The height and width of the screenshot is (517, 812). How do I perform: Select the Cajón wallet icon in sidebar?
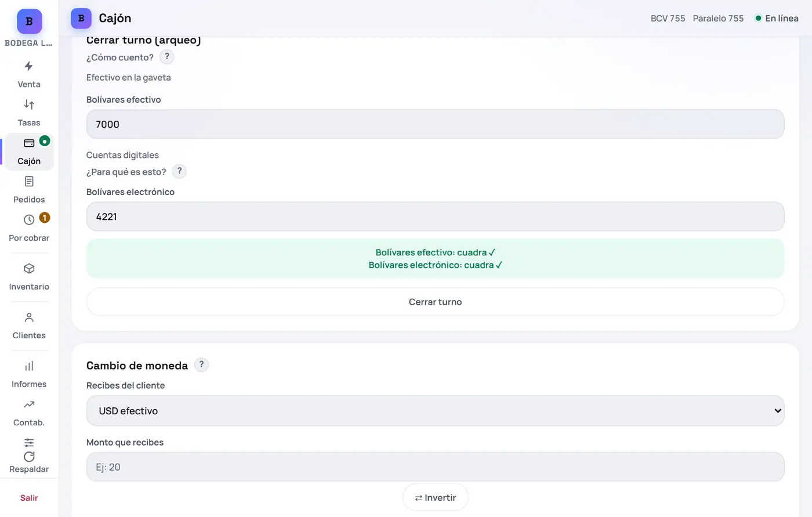click(29, 143)
